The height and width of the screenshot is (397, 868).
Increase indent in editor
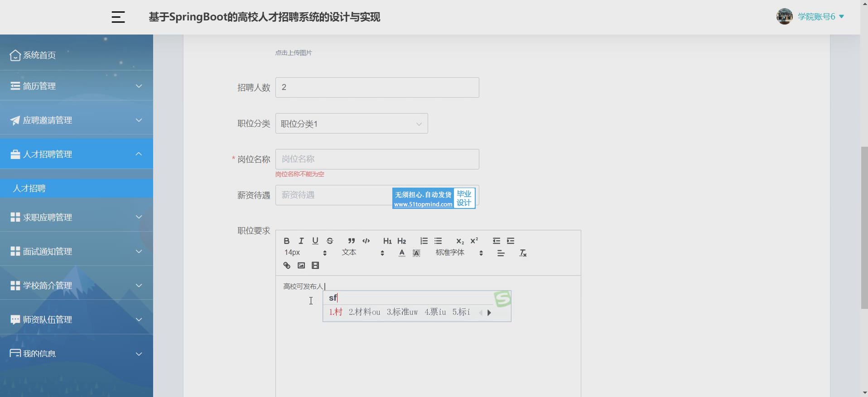coord(511,241)
